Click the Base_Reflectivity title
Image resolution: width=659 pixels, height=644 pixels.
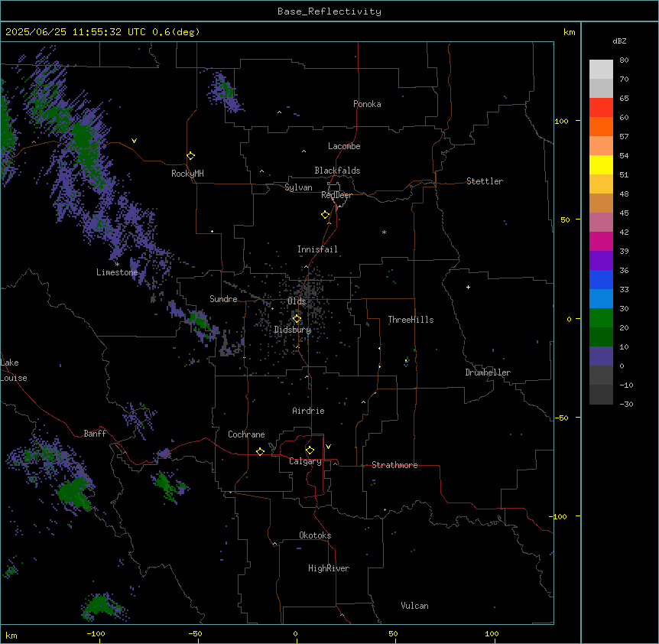pos(329,11)
